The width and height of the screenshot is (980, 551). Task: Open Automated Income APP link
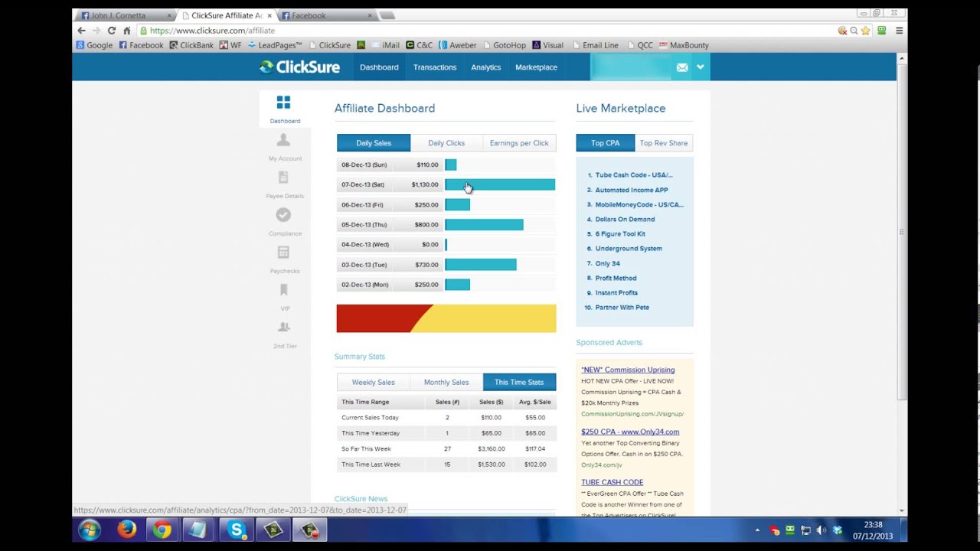(x=632, y=190)
